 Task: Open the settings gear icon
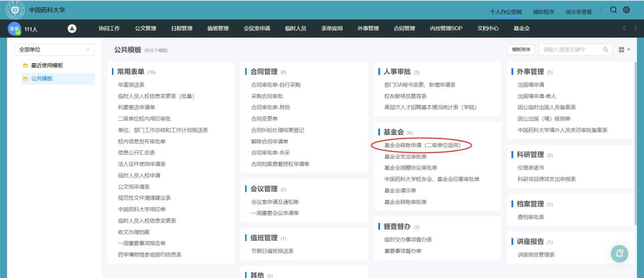pos(627,10)
